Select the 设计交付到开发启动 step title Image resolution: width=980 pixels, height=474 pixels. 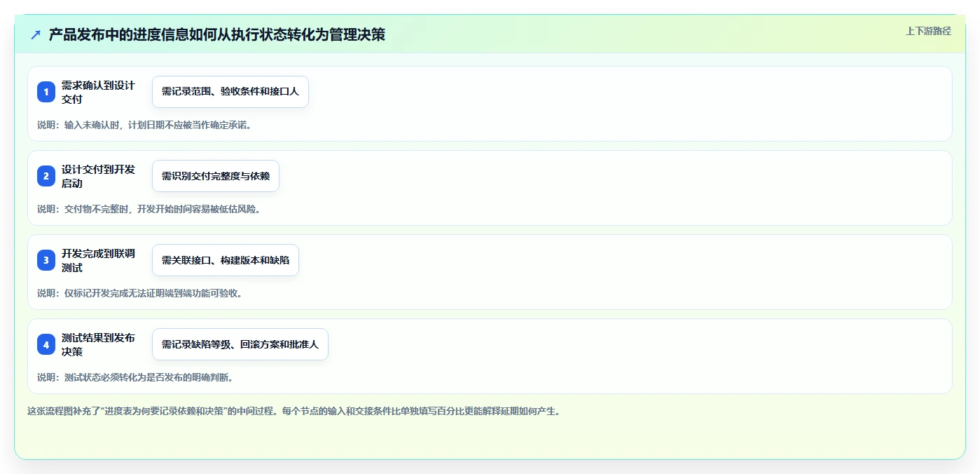[x=98, y=176]
